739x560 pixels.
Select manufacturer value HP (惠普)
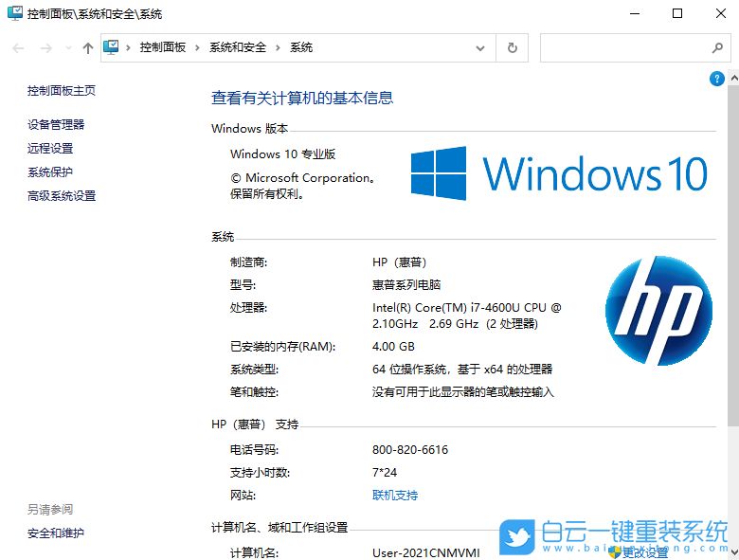[x=399, y=262]
